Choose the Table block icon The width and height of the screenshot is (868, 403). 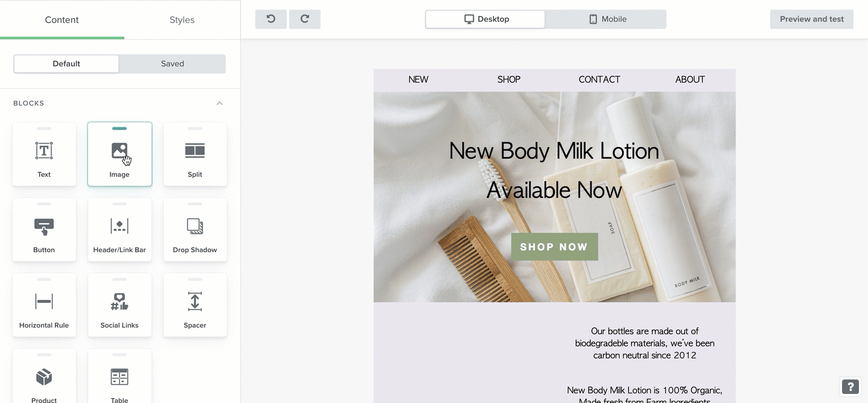120,377
